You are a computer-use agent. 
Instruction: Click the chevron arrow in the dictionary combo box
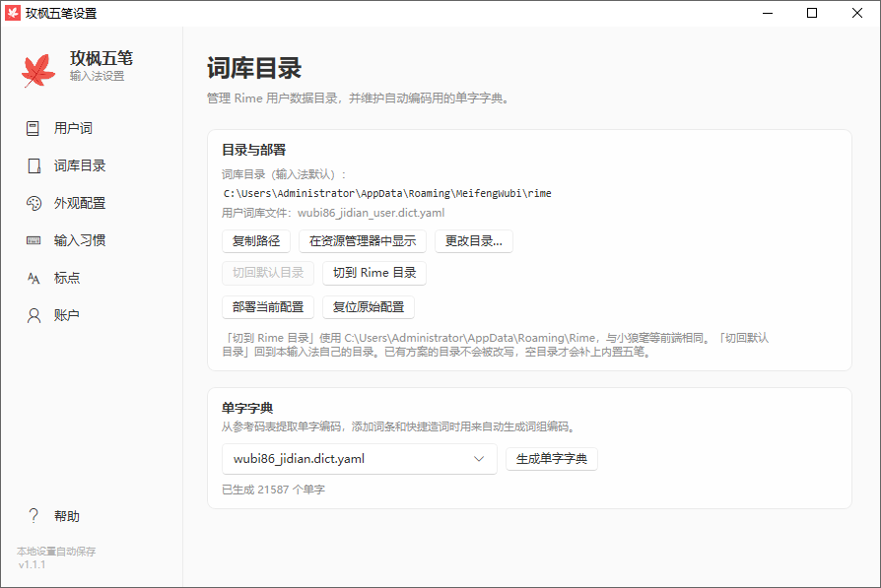479,459
